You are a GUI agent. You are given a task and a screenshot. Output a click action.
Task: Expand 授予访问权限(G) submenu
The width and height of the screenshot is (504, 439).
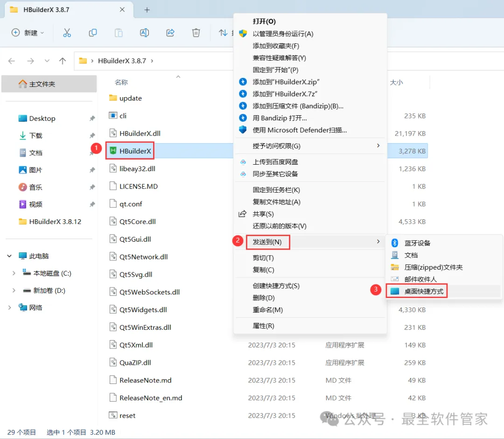pos(310,146)
